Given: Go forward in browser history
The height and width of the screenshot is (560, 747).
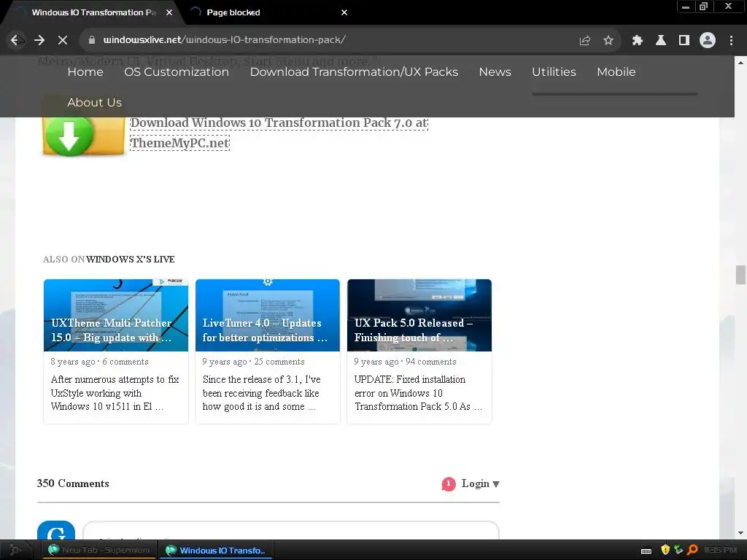Looking at the screenshot, I should tap(39, 40).
